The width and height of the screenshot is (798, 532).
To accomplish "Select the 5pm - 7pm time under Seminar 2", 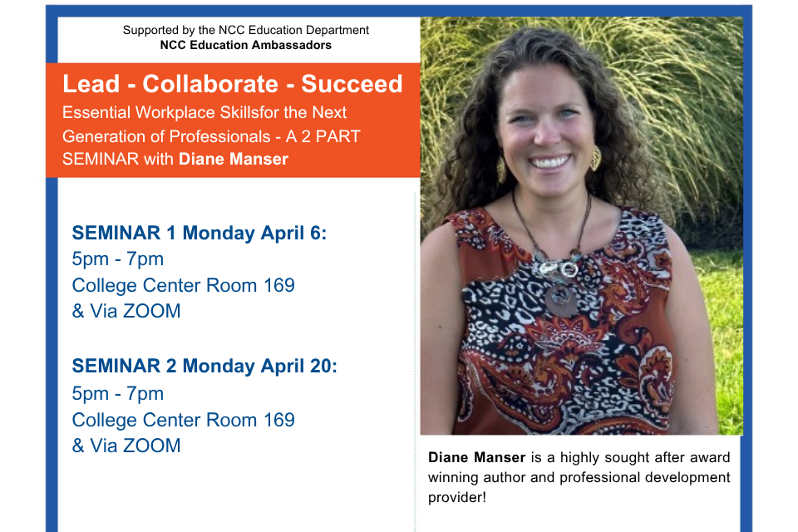I will point(117,393).
